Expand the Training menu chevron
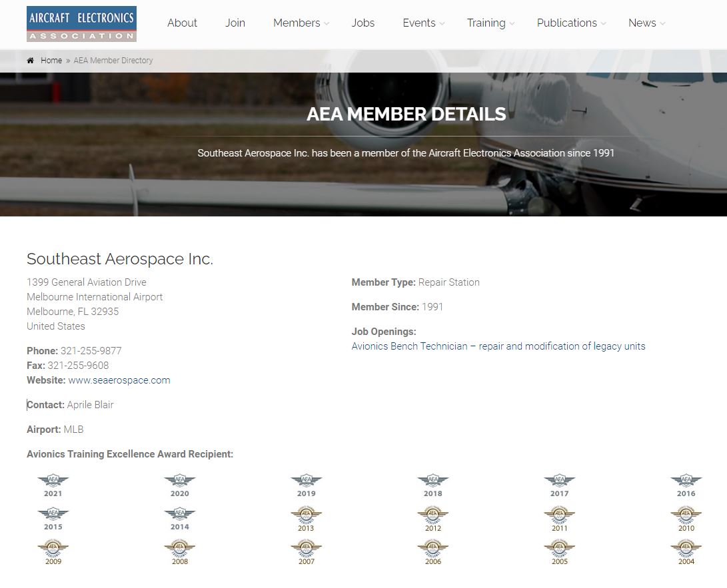The width and height of the screenshot is (727, 588). [512, 23]
